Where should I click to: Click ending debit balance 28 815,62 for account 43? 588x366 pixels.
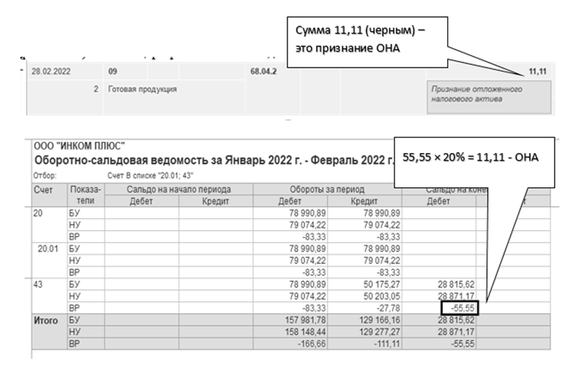[x=456, y=284]
